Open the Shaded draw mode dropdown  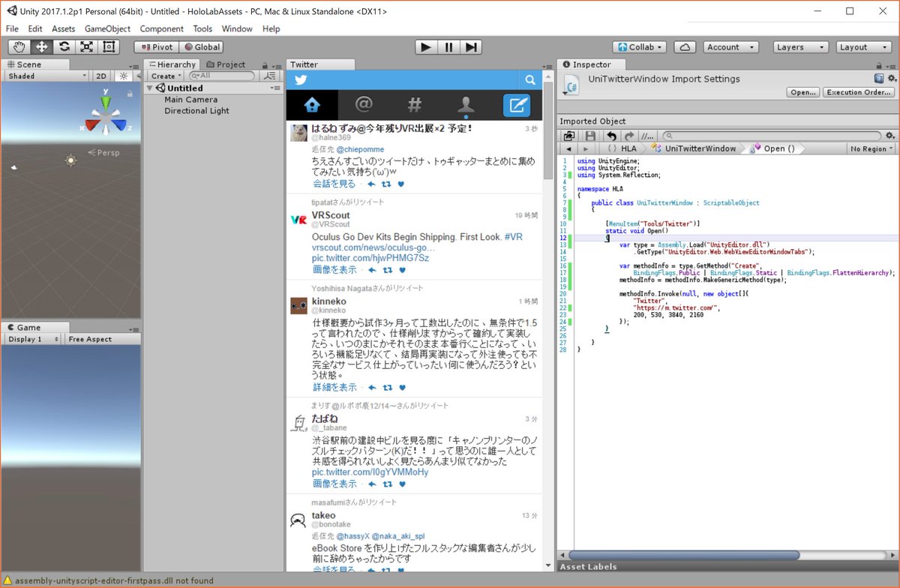46,76
